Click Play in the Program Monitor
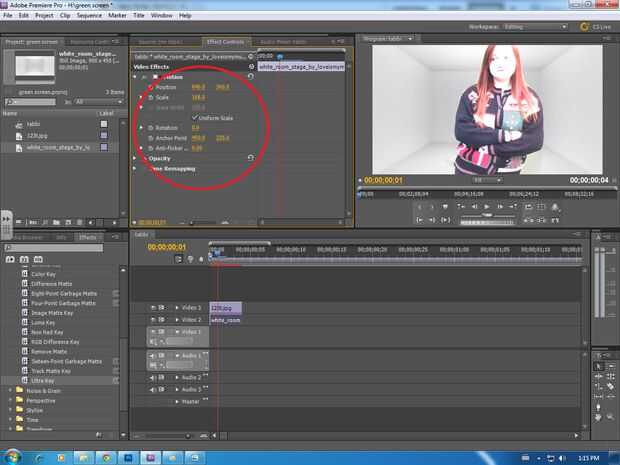620x465 pixels. 487,206
